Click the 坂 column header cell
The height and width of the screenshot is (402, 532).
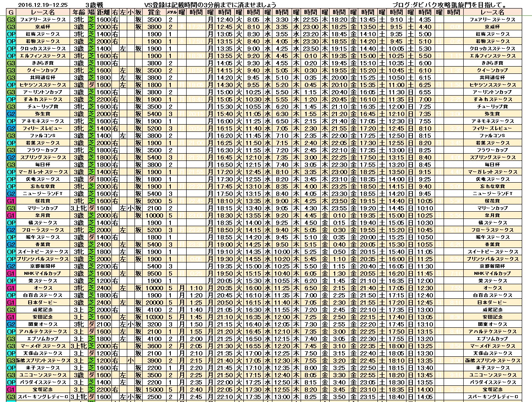[138, 12]
